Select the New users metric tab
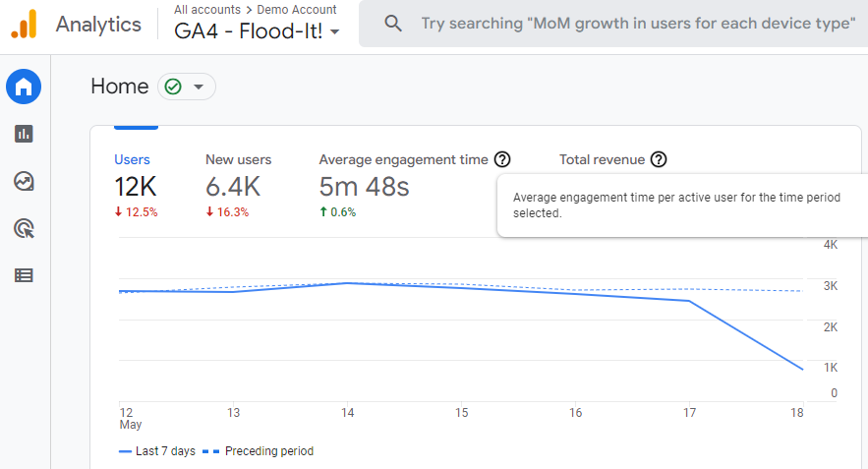 click(x=238, y=159)
